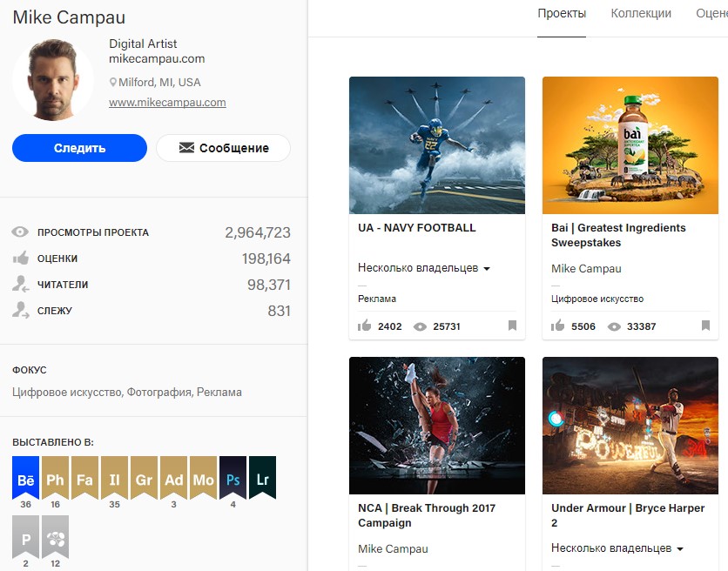Screen dimensions: 728x571
Task: Click the Behance Bē featured badge
Action: pyautogui.click(x=25, y=478)
